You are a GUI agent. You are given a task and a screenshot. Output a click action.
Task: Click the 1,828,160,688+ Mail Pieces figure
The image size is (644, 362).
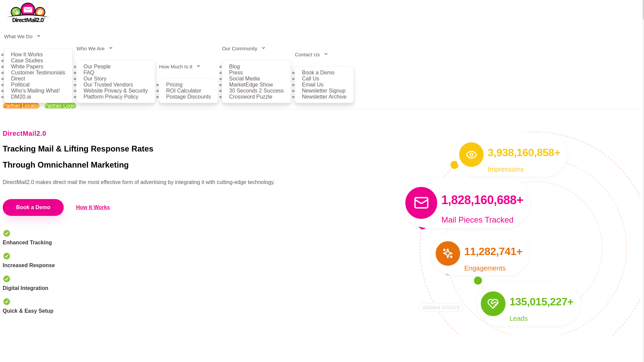[482, 200]
